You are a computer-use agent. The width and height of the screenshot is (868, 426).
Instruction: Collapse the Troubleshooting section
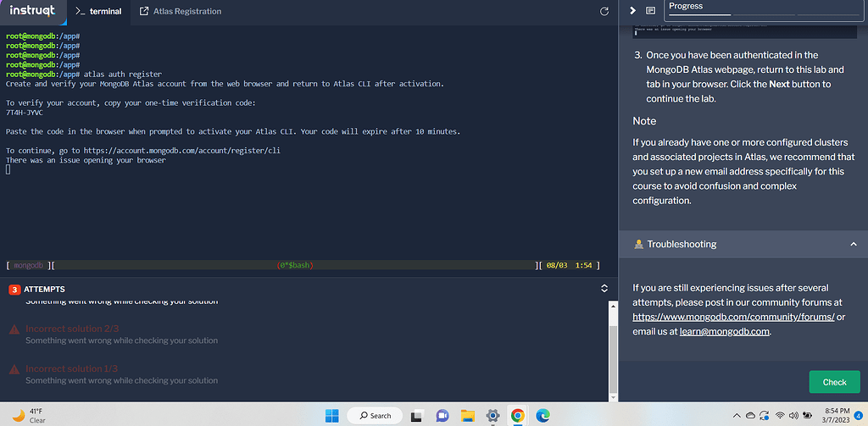pos(853,244)
